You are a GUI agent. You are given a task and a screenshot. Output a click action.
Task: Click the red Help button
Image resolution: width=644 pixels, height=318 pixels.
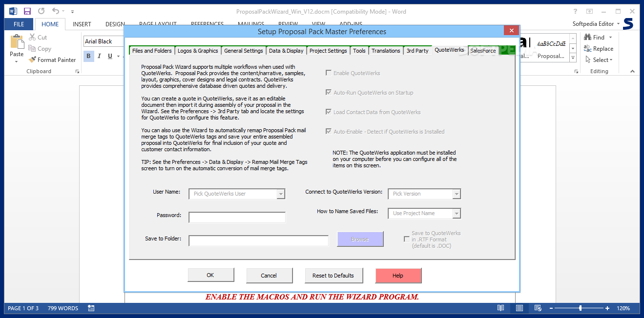(398, 276)
